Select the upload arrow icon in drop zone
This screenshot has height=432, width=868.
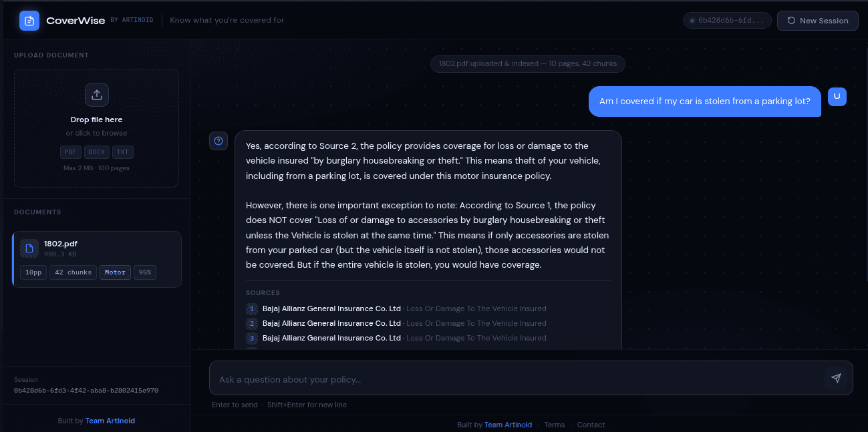point(96,94)
